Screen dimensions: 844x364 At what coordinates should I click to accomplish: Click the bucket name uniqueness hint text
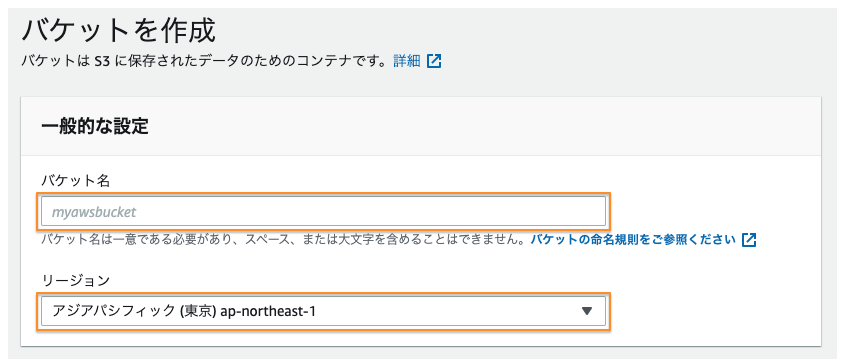point(283,240)
